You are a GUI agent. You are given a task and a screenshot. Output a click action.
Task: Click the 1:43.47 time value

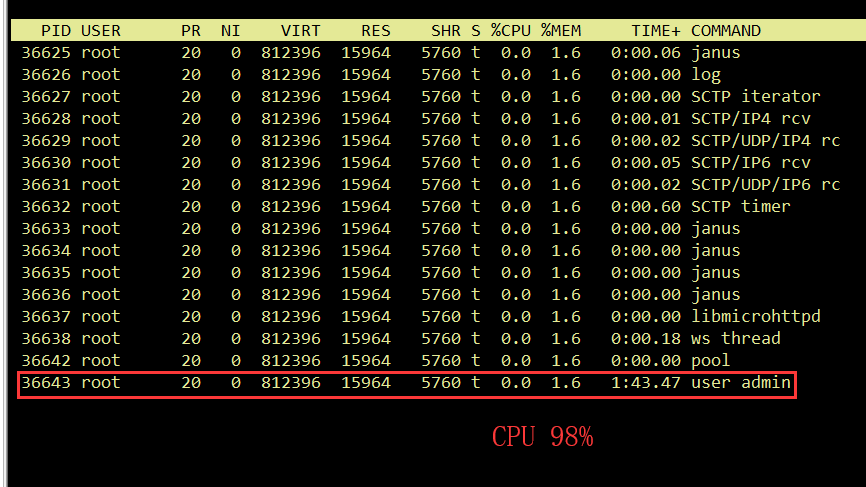point(645,383)
